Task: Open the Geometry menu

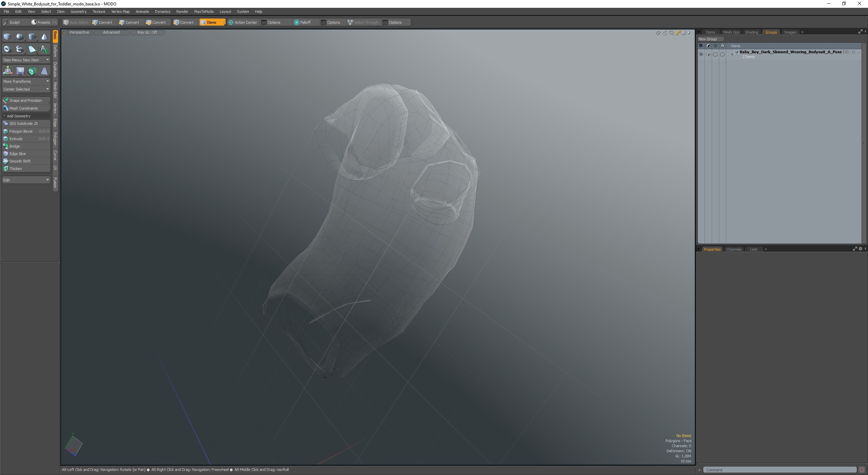Action: point(78,12)
